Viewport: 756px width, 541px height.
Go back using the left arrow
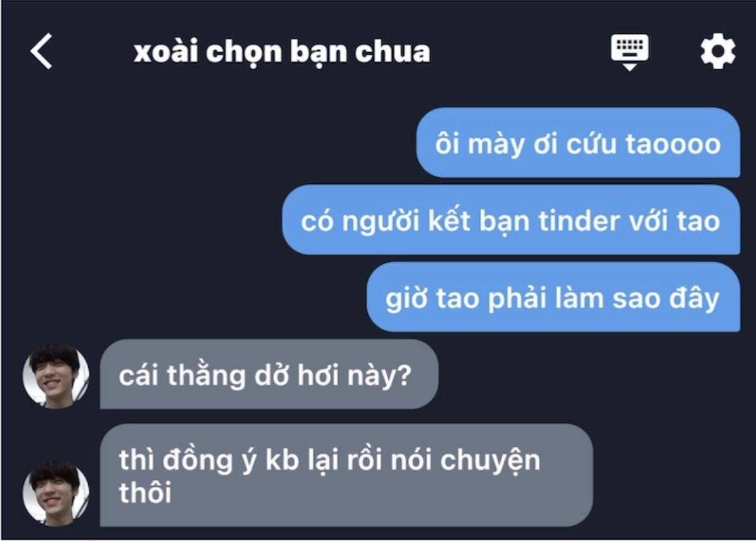tap(41, 51)
